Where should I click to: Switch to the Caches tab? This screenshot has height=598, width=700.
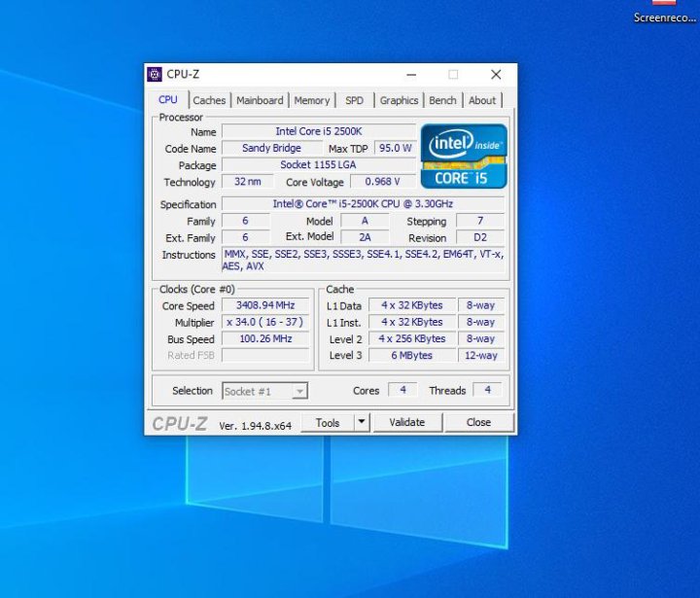coord(209,100)
